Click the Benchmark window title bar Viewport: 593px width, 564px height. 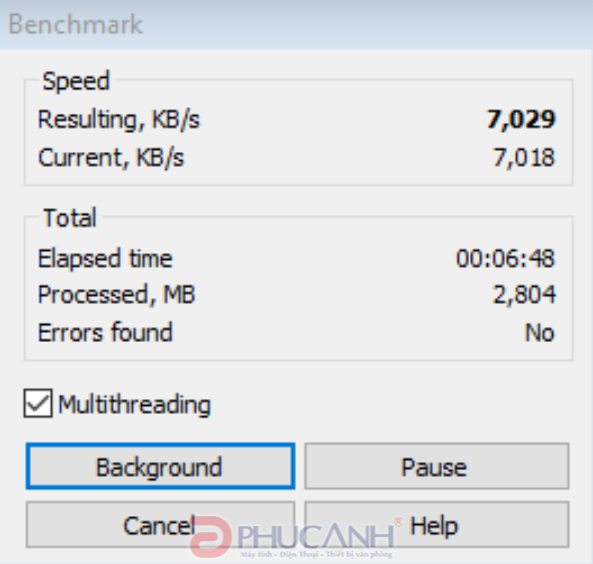click(x=296, y=24)
